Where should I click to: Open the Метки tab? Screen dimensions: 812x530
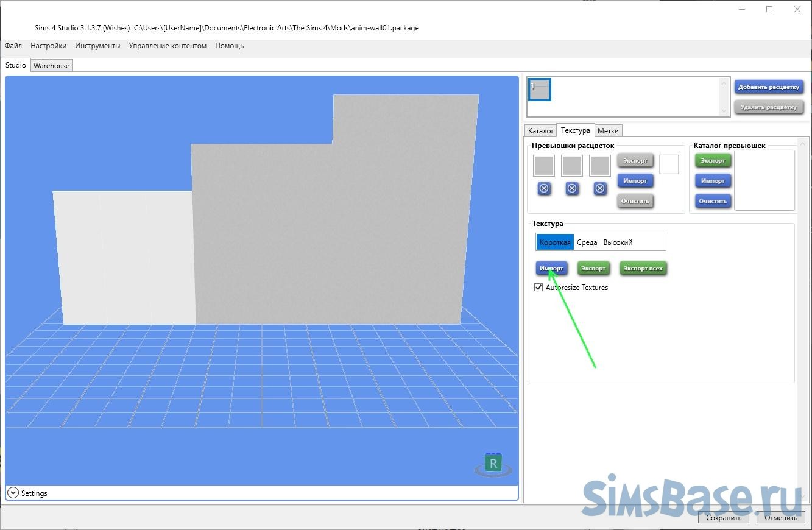pyautogui.click(x=608, y=131)
